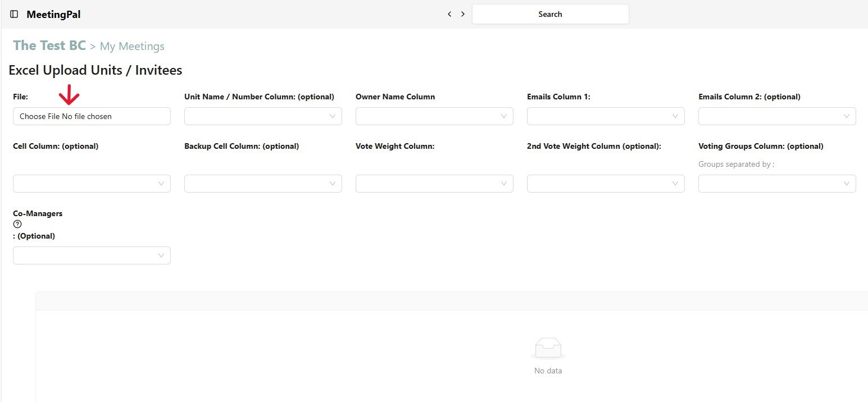Open the Vote Weight Column dropdown

(x=434, y=184)
